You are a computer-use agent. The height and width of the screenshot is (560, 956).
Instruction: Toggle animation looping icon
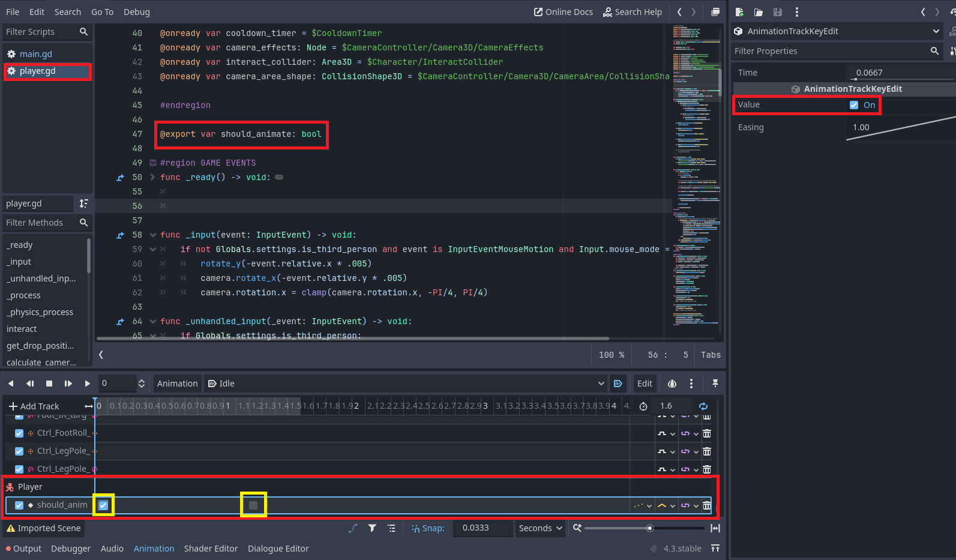pos(703,406)
